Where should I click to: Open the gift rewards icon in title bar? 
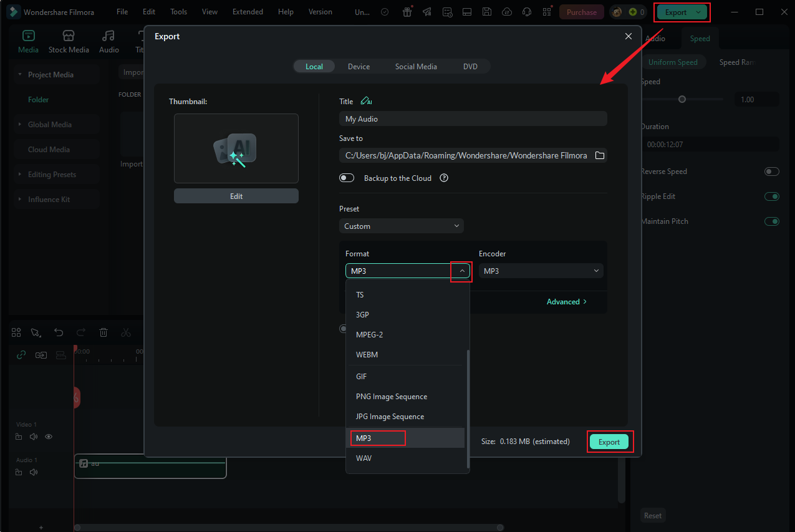point(407,12)
